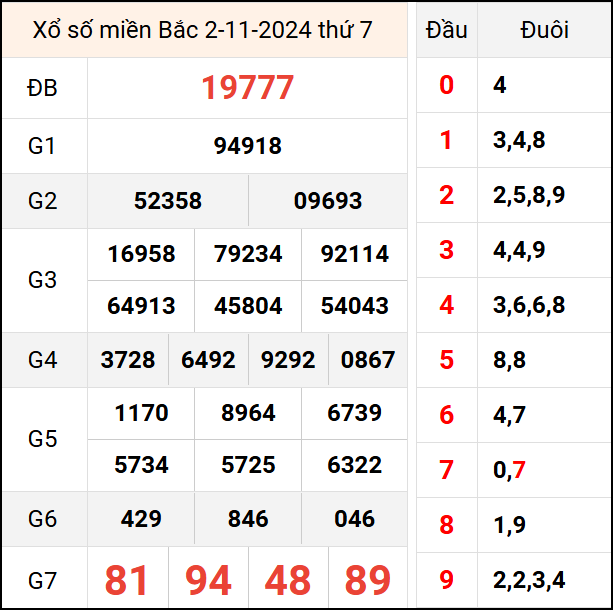The height and width of the screenshot is (610, 613).
Task: Select the G6 number 429
Action: click(141, 519)
